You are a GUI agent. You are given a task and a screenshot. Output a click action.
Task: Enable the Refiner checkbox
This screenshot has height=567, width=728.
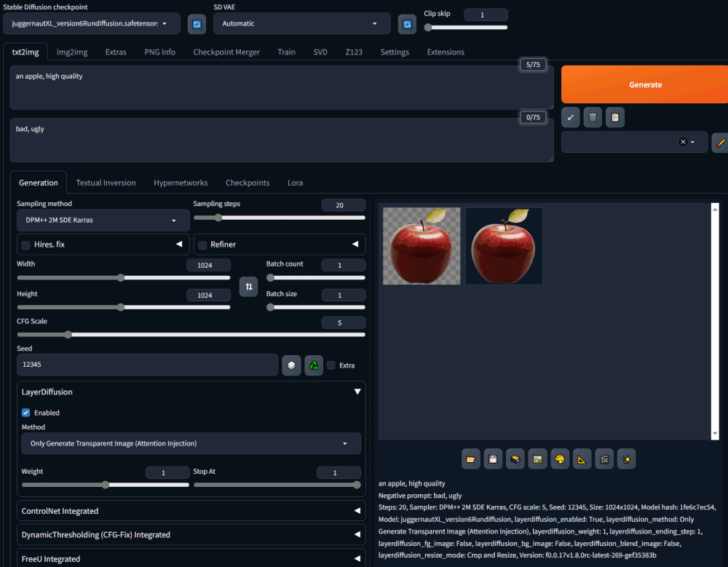202,245
